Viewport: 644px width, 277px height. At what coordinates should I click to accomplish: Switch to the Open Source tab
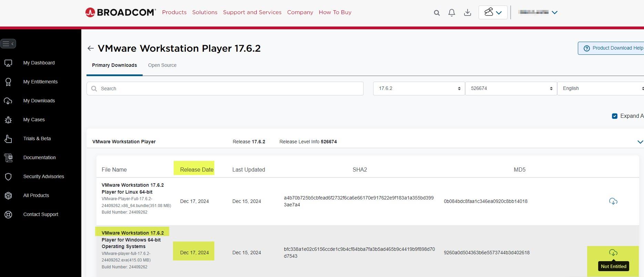[162, 65]
